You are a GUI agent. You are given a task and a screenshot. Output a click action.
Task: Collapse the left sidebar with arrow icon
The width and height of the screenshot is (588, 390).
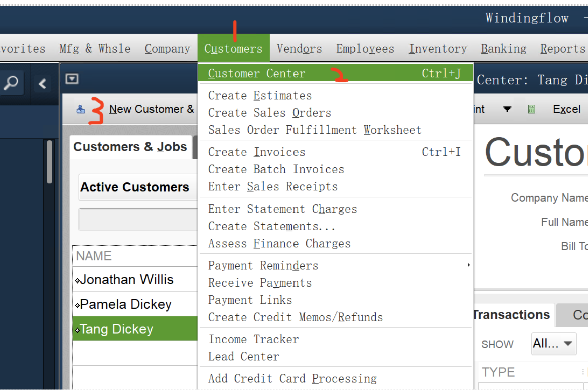click(x=43, y=84)
